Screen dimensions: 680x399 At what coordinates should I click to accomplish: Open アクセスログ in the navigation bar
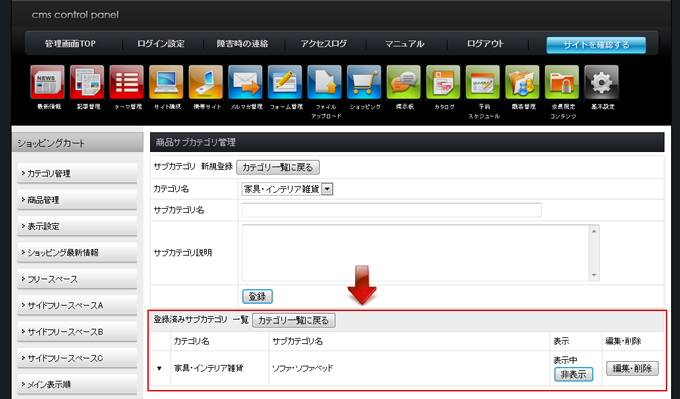[324, 44]
